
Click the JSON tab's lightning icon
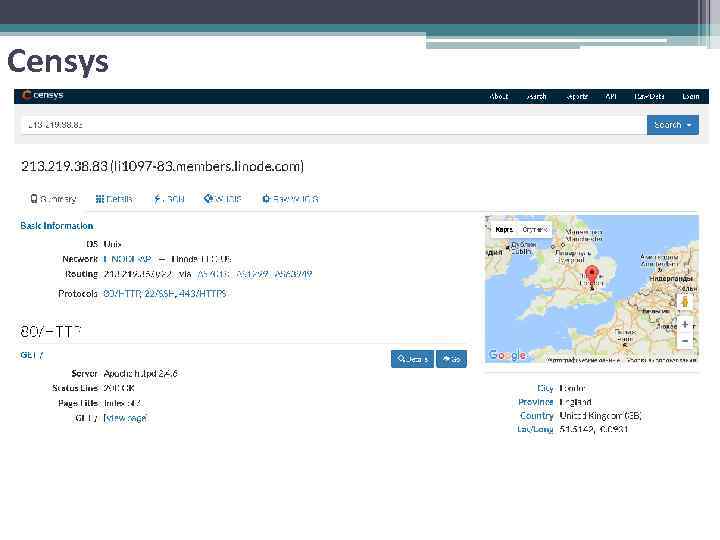pos(157,198)
